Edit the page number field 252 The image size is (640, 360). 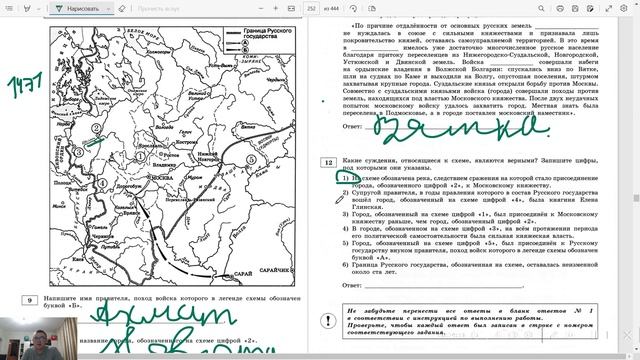click(x=311, y=9)
